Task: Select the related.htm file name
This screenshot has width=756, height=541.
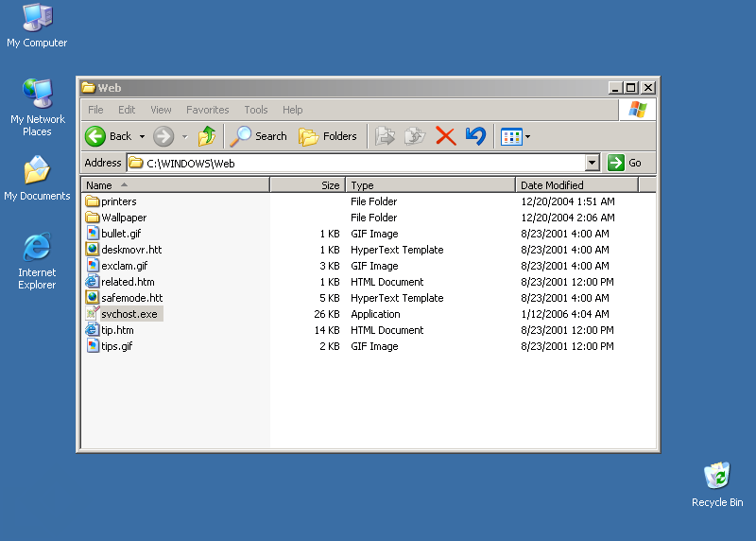Action: (128, 281)
